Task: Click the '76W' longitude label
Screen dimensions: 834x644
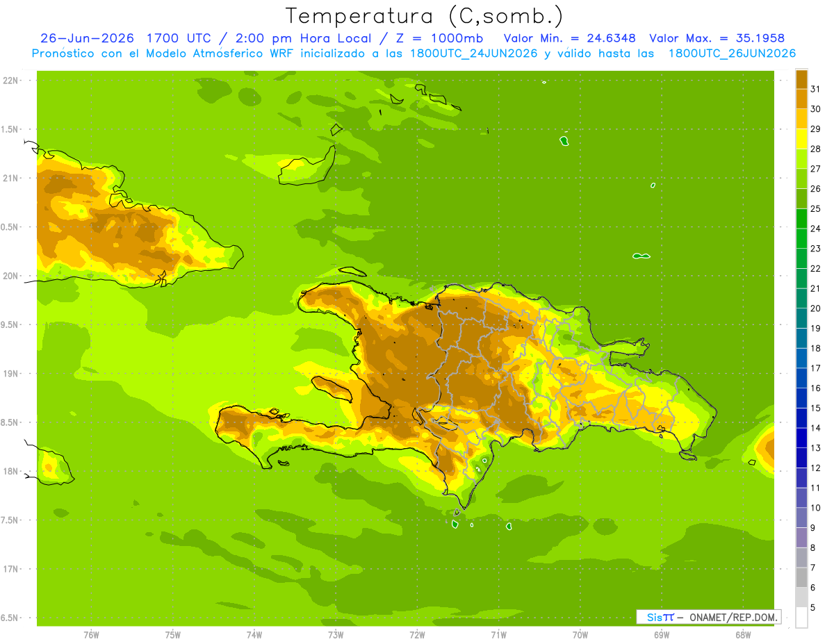Action: [x=91, y=635]
